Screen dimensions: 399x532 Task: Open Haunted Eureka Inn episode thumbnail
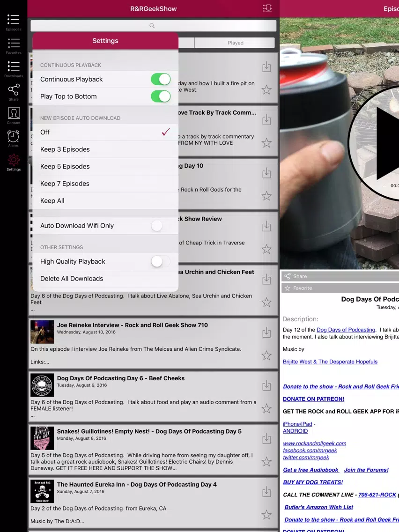click(42, 491)
